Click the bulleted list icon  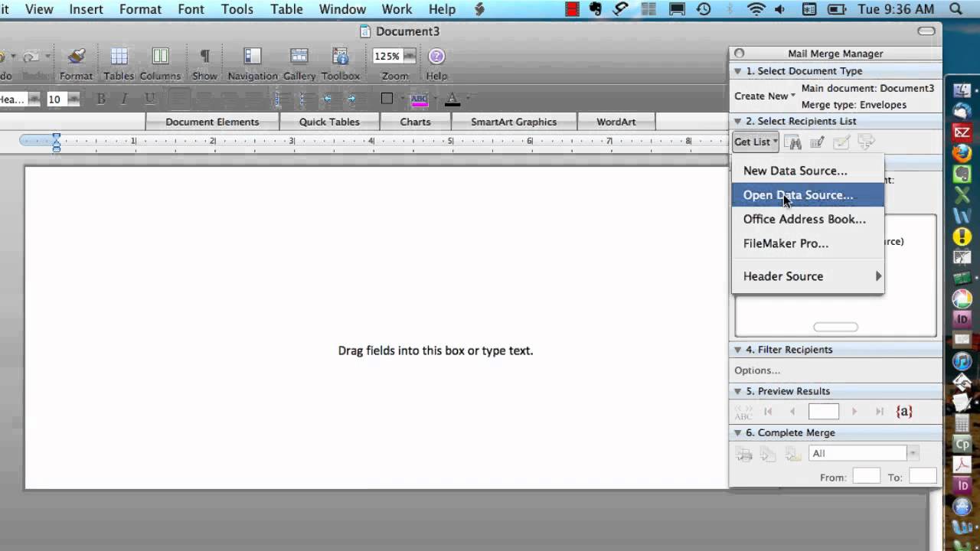(302, 99)
